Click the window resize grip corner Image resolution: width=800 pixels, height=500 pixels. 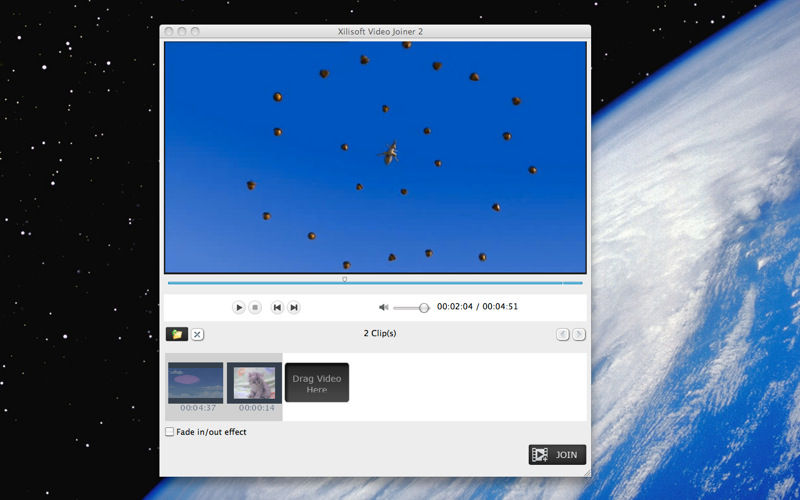[587, 472]
